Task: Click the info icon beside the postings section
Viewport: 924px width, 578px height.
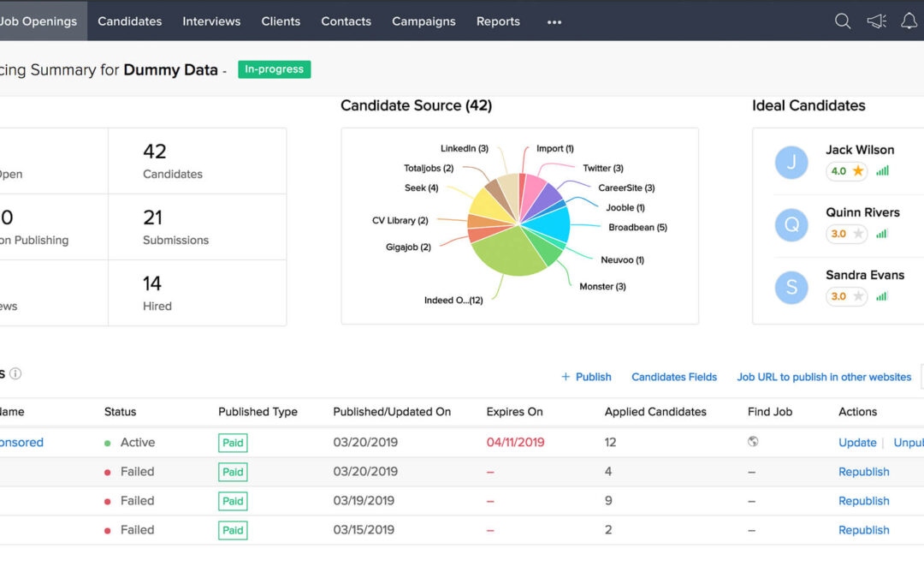Action: click(15, 373)
